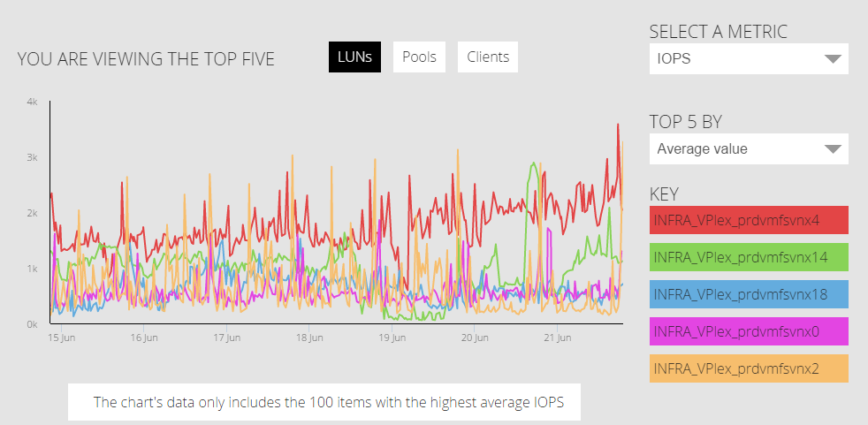The height and width of the screenshot is (425, 868).
Task: Click the SELECT A METRIC heading
Action: coord(718,32)
